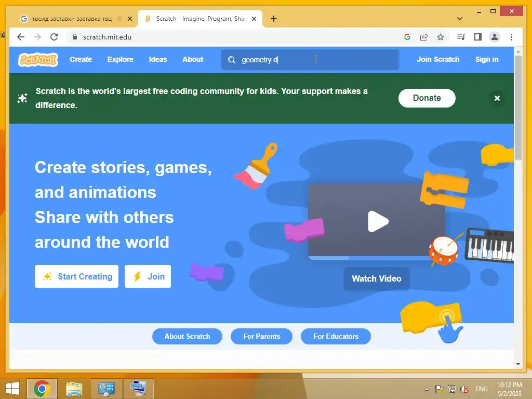Click the search field with geometry text

pos(310,60)
